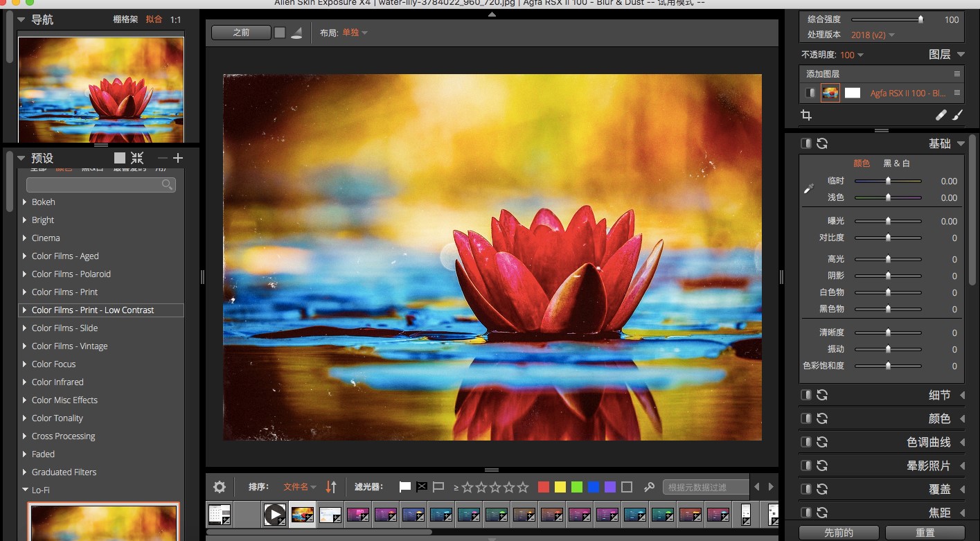This screenshot has height=541, width=980.
Task: Select the Crop tool icon
Action: 806,114
